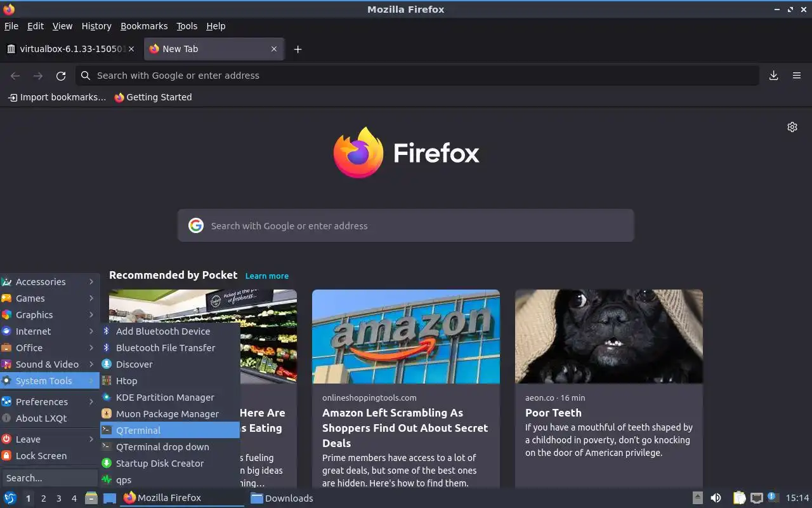Viewport: 812px width, 508px height.
Task: Open the File menu
Action: click(11, 26)
